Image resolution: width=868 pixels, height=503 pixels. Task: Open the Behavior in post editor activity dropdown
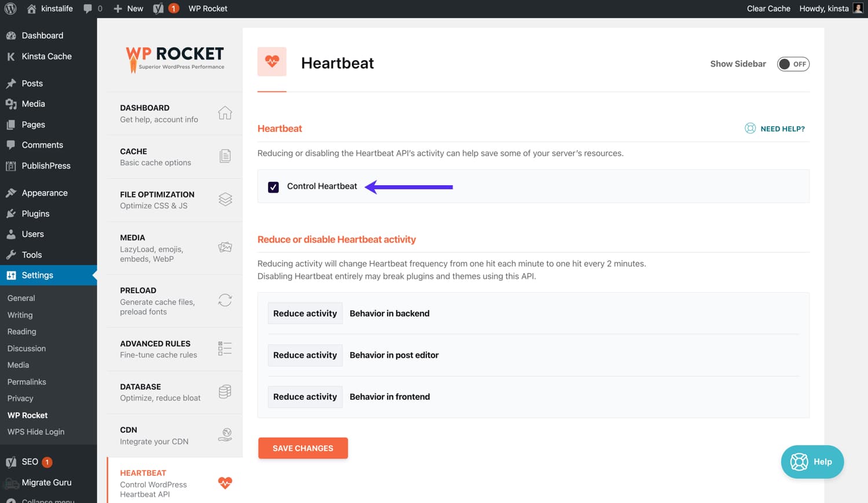[x=305, y=355]
